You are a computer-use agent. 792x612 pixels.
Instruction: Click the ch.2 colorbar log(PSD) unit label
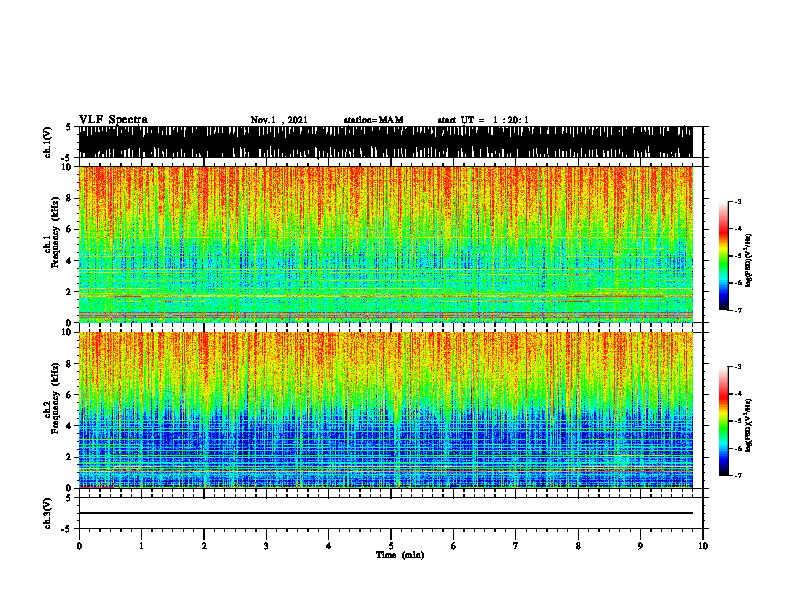point(748,425)
